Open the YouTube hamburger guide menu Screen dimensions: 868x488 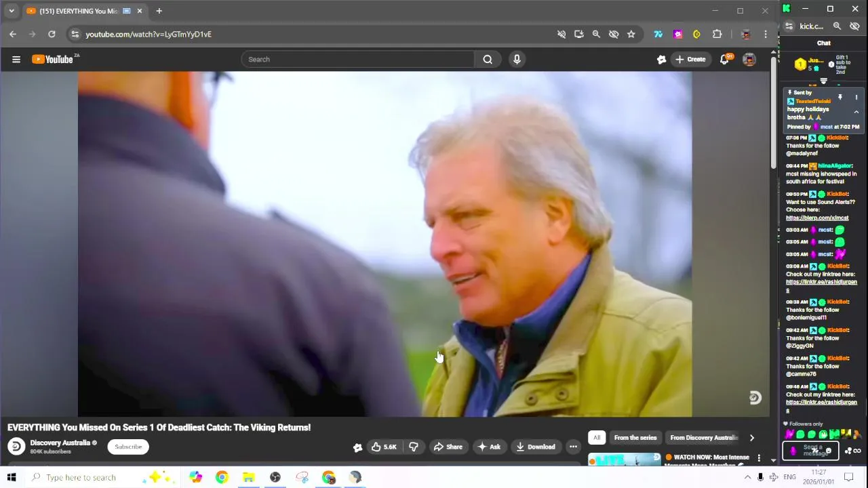(16, 60)
